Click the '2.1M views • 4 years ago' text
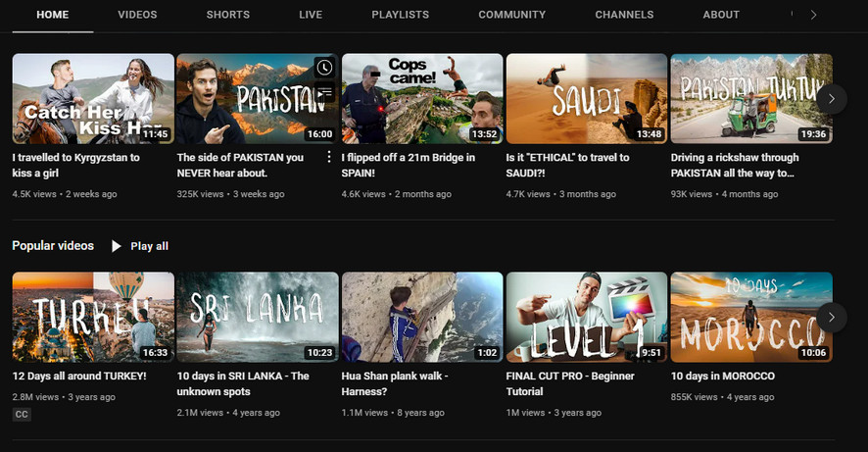 228,413
